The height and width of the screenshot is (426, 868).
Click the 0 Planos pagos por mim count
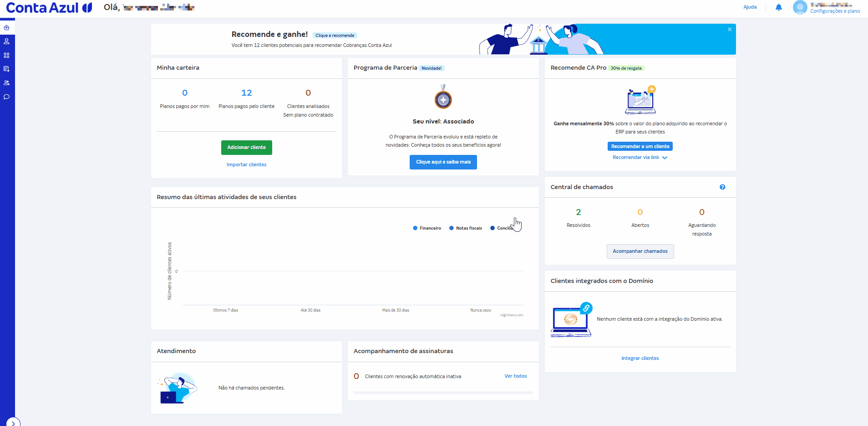point(185,93)
